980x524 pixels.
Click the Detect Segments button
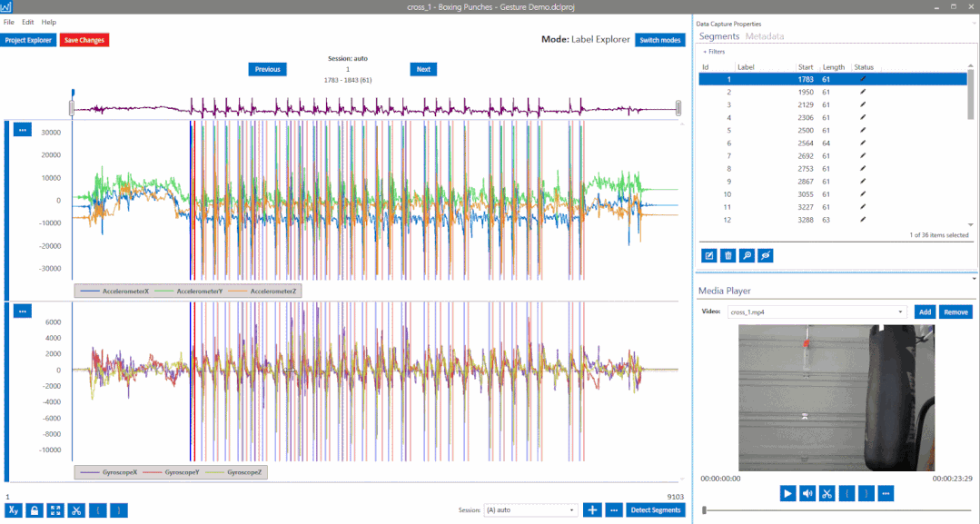pos(655,510)
